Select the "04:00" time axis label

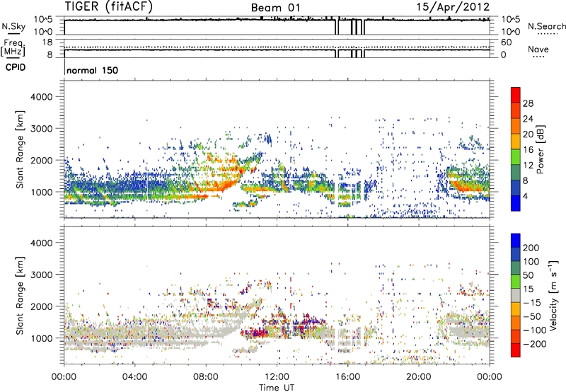pos(134,377)
